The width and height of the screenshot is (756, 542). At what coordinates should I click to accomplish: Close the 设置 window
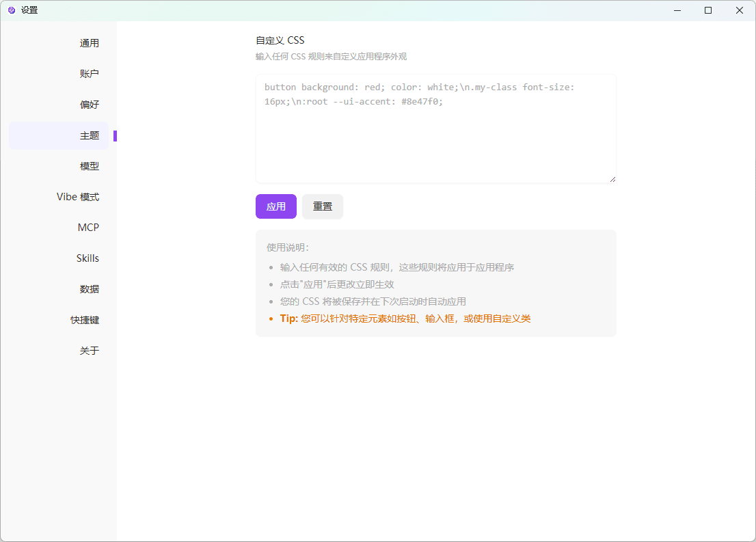pos(740,10)
